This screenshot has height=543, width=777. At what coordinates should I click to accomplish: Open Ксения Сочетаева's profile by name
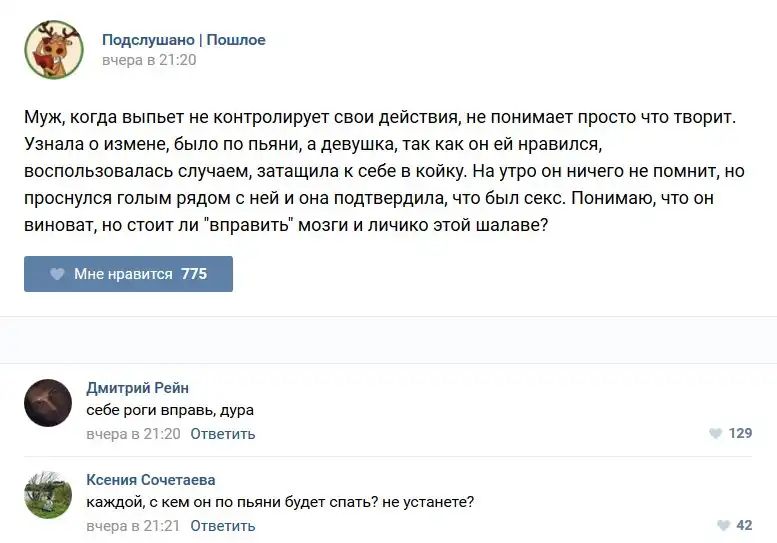tap(151, 480)
